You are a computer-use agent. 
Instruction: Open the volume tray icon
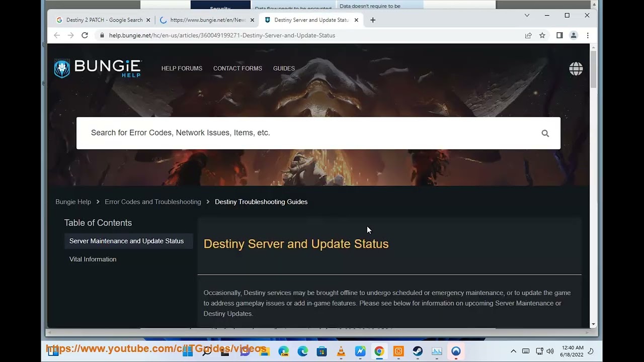coord(550,351)
